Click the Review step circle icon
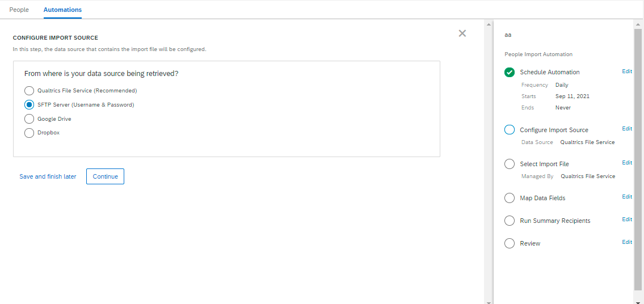The image size is (644, 304). (510, 243)
